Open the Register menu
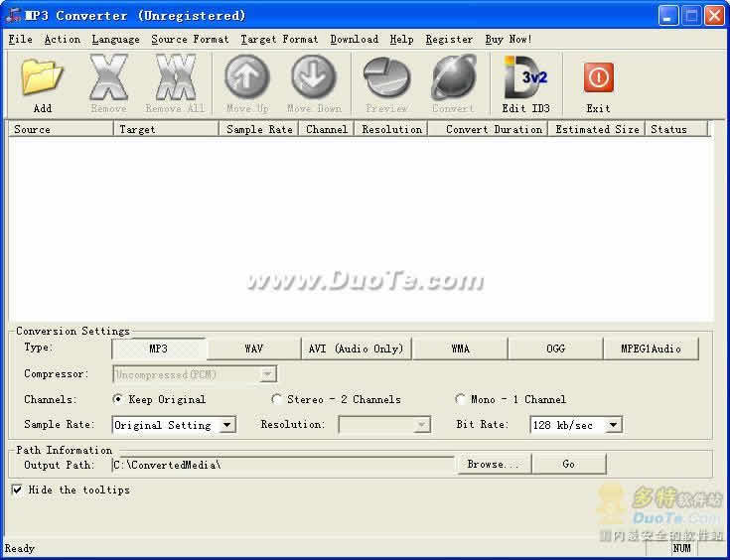The width and height of the screenshot is (730, 560). pyautogui.click(x=449, y=40)
